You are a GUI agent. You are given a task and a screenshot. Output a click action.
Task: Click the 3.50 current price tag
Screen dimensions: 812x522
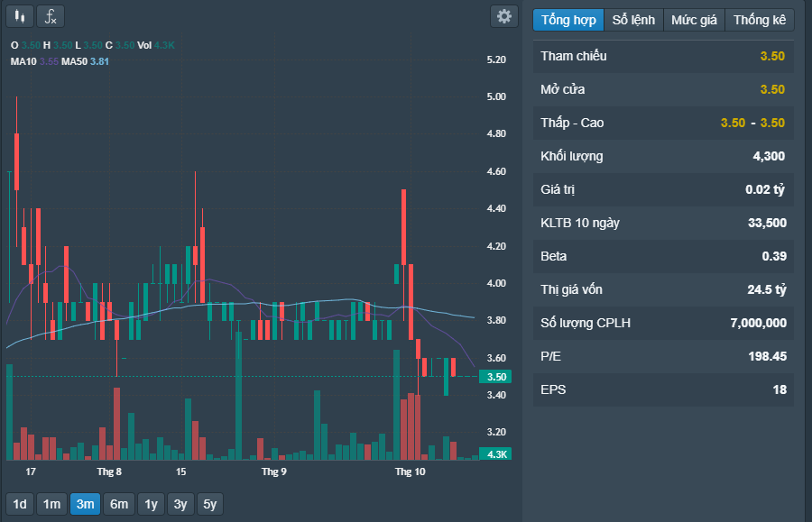[x=497, y=377]
